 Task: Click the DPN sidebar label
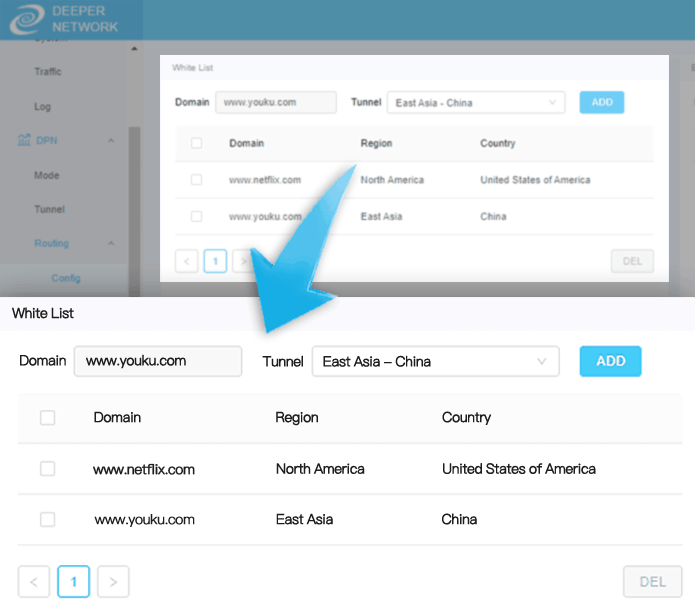47,141
